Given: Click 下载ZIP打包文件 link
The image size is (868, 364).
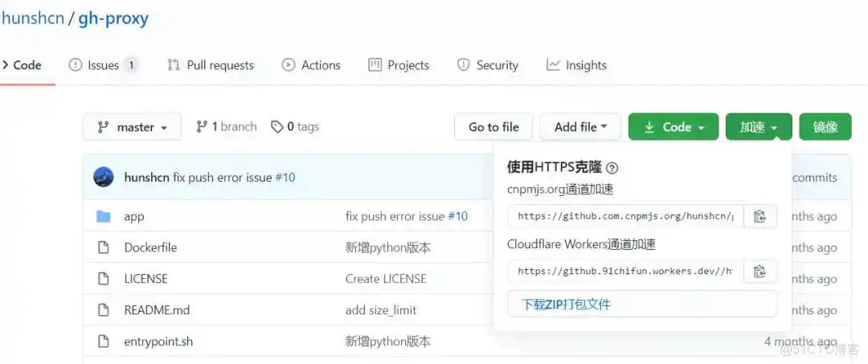Looking at the screenshot, I should (x=567, y=304).
